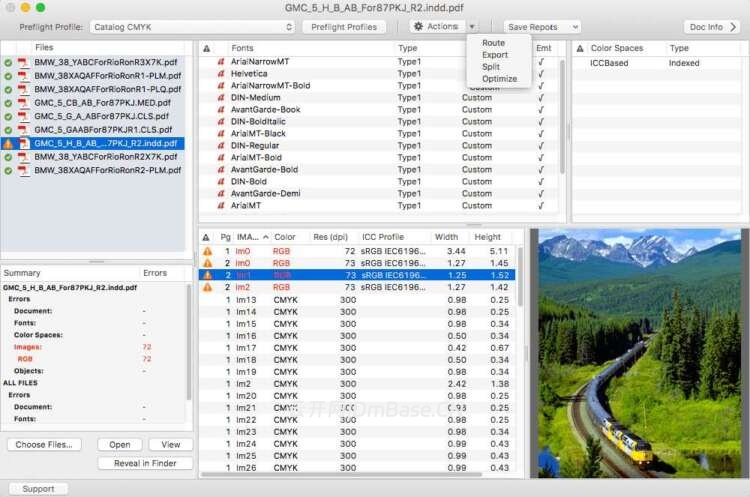Click PDF icon of GMC_5_CB_AB_For87PKJ.MED.pdf
The height and width of the screenshot is (497, 750).
23,103
